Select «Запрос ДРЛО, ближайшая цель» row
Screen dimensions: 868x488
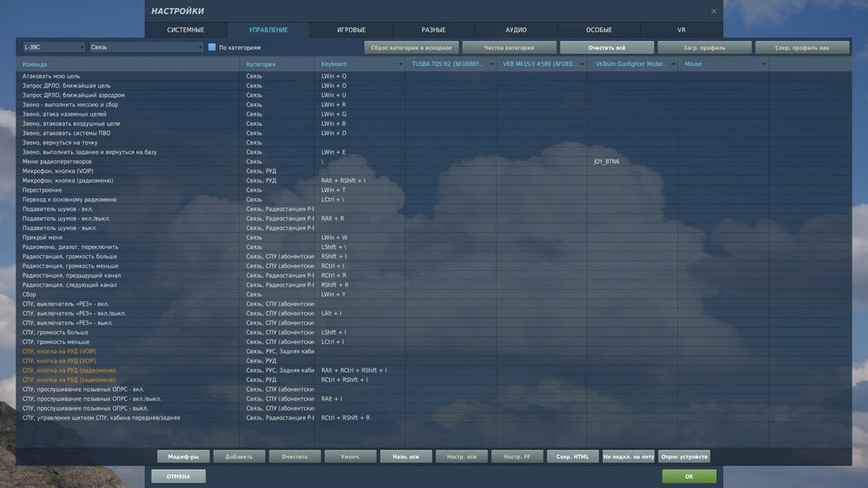(x=434, y=85)
